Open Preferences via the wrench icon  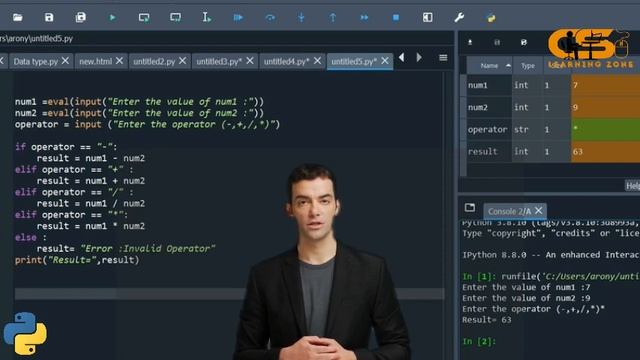pyautogui.click(x=459, y=18)
